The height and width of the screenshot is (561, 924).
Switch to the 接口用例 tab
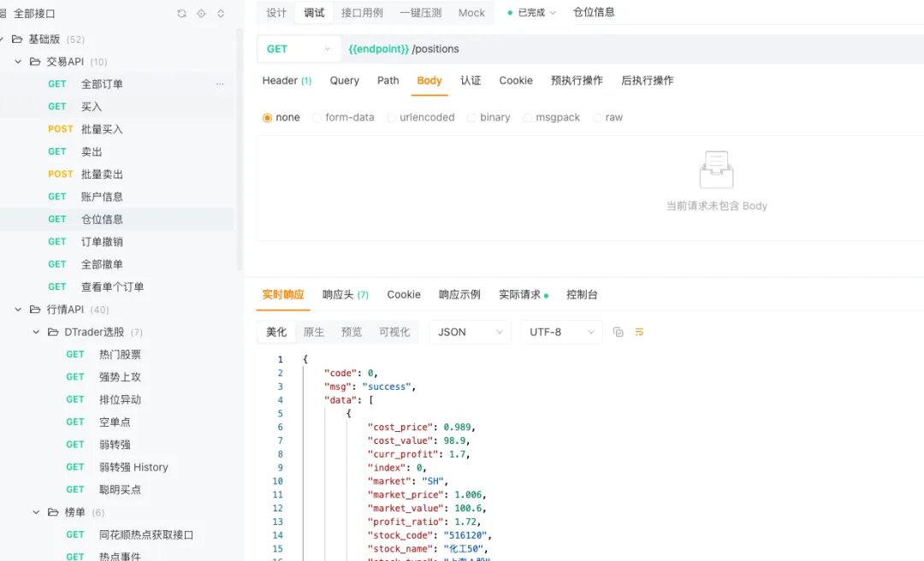coord(362,12)
